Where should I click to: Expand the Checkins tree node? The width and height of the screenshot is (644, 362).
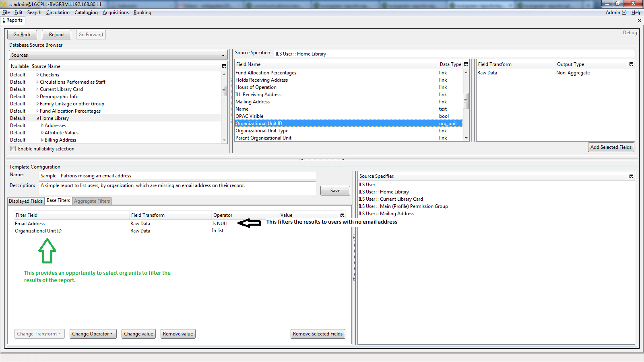coord(37,75)
